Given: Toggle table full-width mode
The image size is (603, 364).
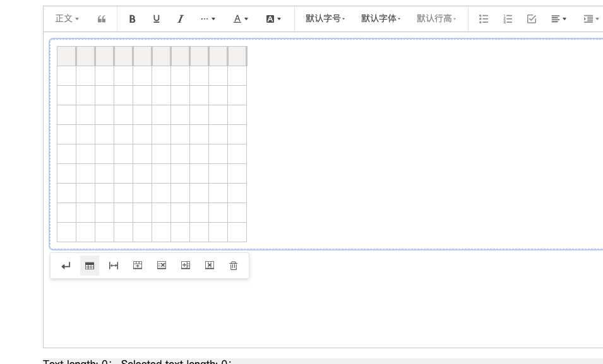Looking at the screenshot, I should point(114,266).
